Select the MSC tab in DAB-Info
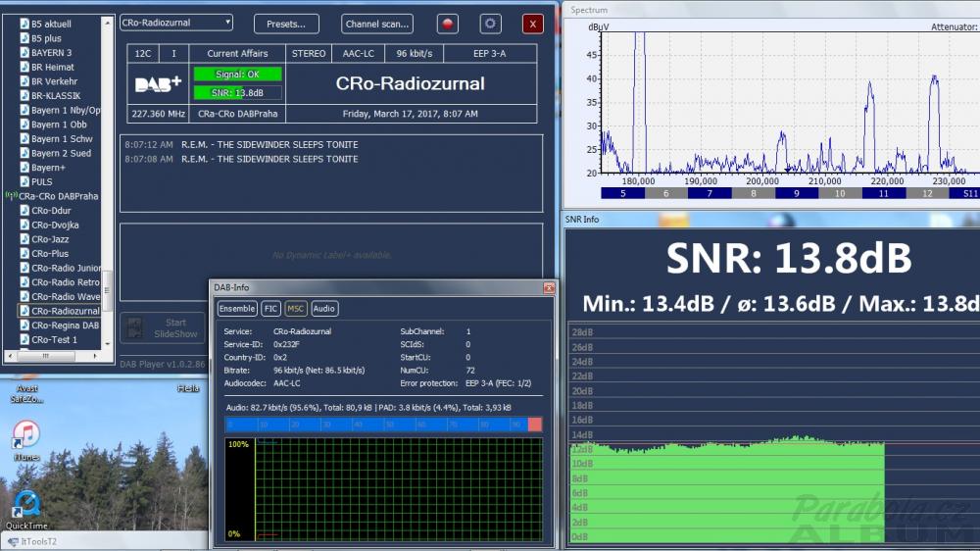Image resolution: width=980 pixels, height=551 pixels. [x=295, y=308]
